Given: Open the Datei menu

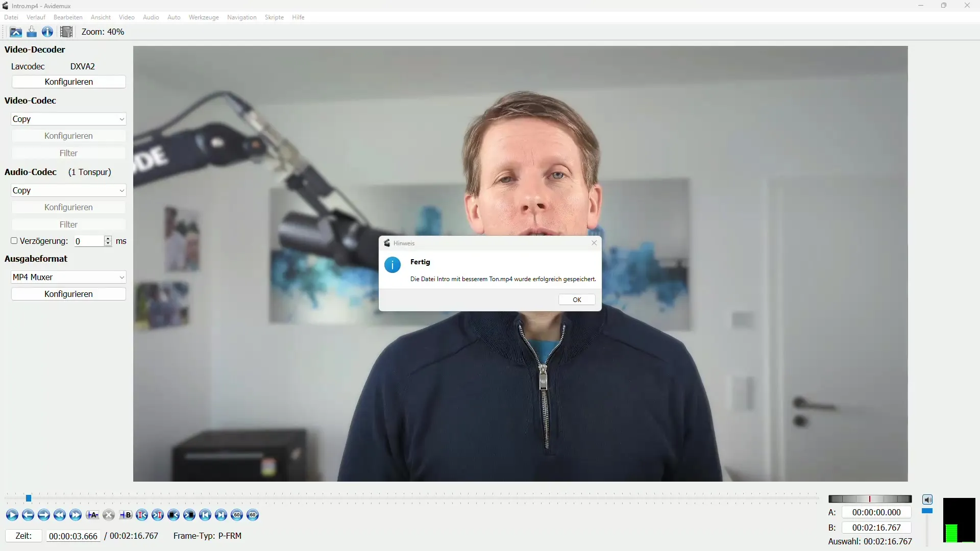Looking at the screenshot, I should coord(11,17).
